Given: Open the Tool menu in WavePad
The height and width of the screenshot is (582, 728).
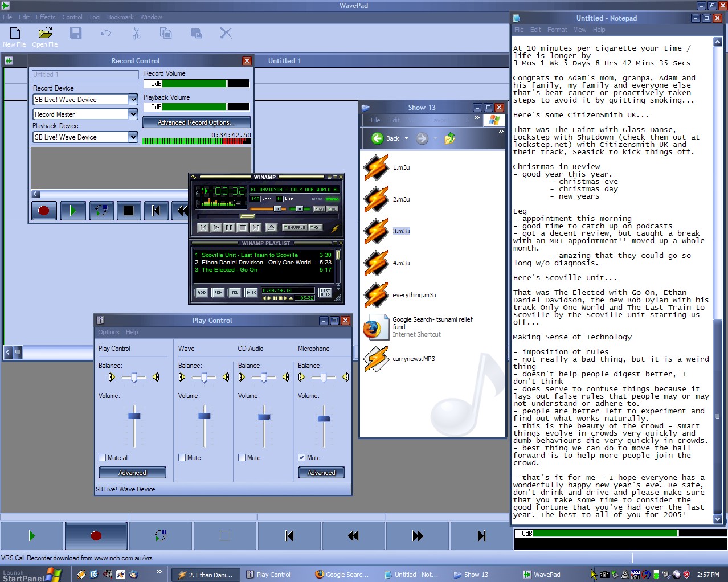Looking at the screenshot, I should (x=95, y=17).
